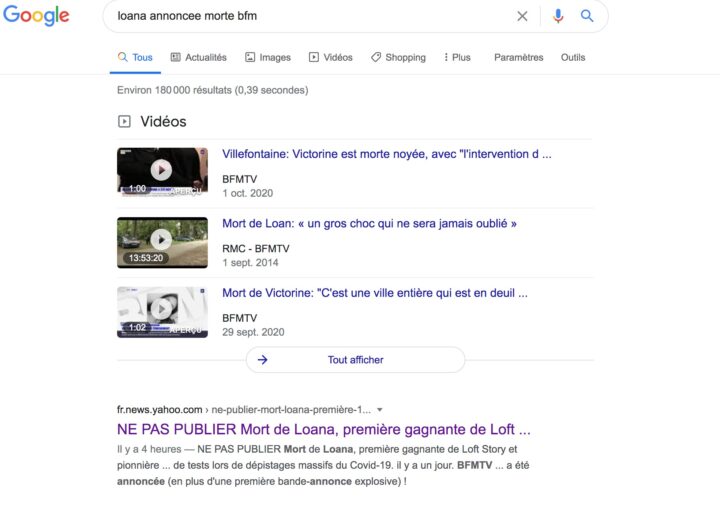
Task: Switch to the Images tab
Action: click(268, 57)
